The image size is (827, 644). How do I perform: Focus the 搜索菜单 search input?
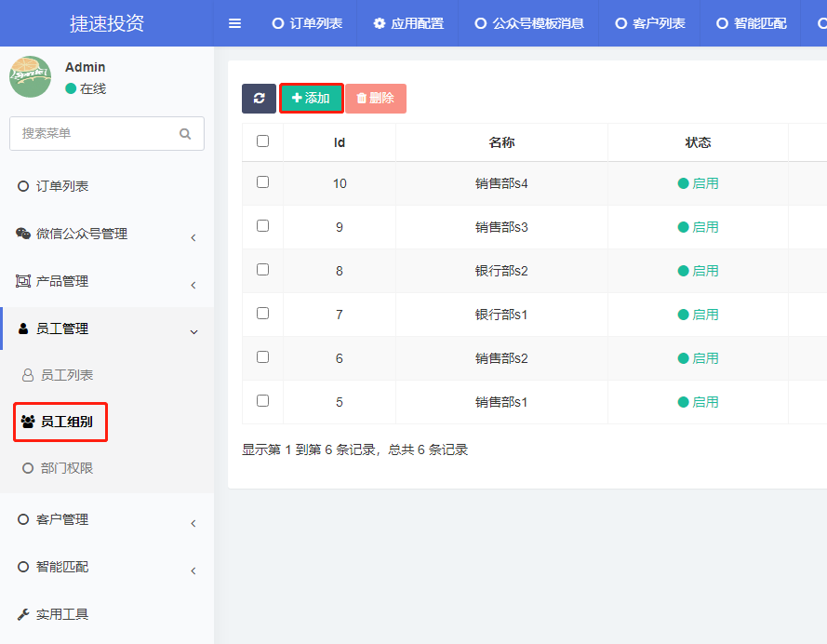[107, 133]
